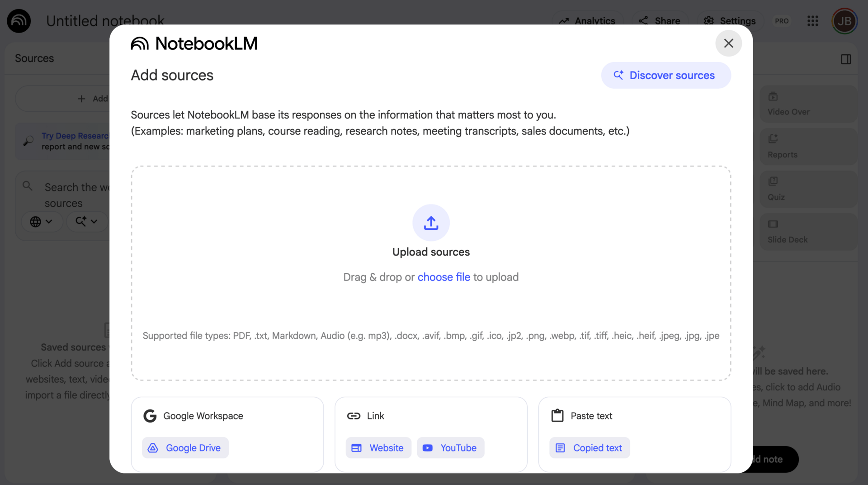This screenshot has height=485, width=868.
Task: Create a Video Overview in Studio
Action: click(x=808, y=104)
